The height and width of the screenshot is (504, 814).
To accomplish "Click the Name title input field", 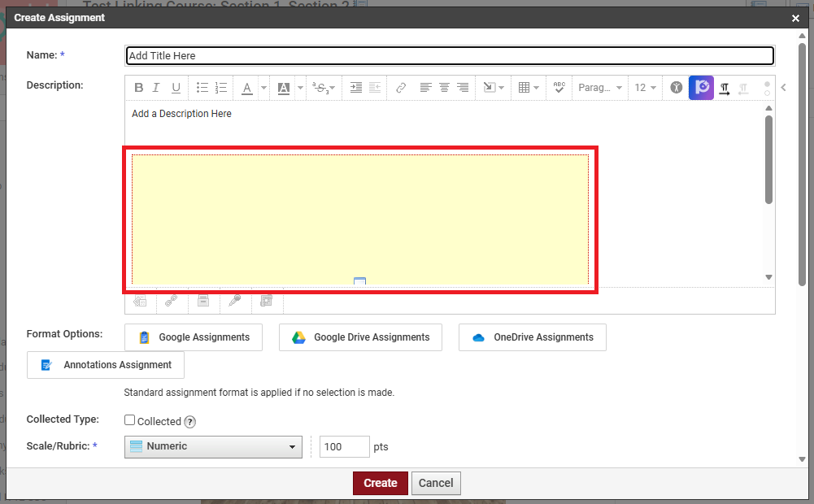I will point(449,56).
